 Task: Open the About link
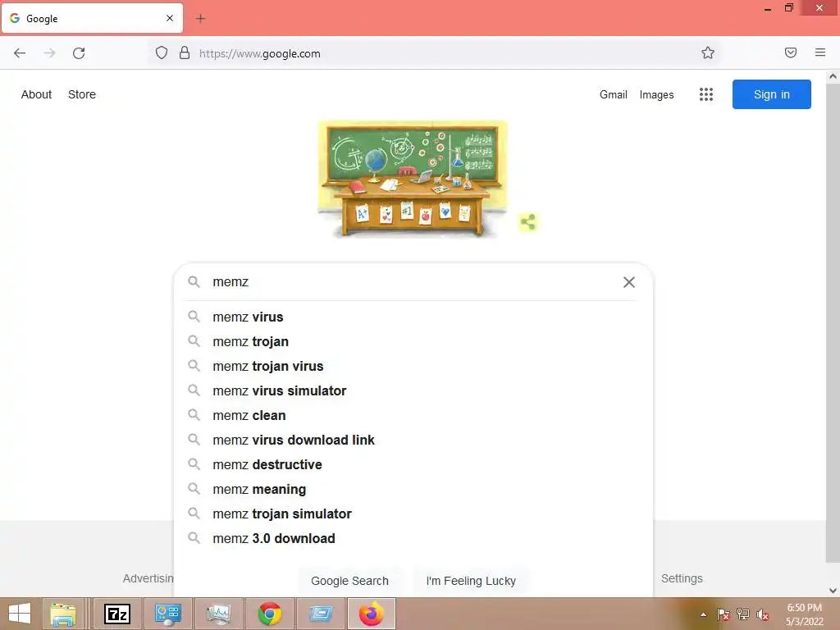pos(36,94)
